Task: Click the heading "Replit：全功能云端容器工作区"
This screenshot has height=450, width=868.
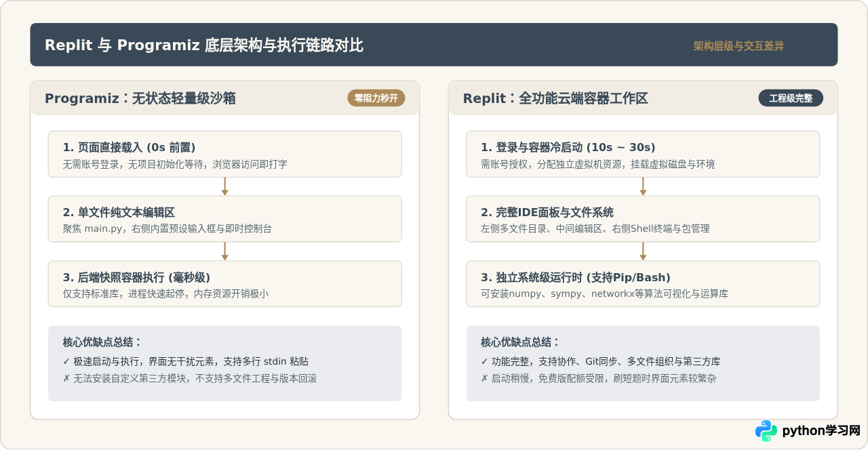Action: tap(555, 98)
